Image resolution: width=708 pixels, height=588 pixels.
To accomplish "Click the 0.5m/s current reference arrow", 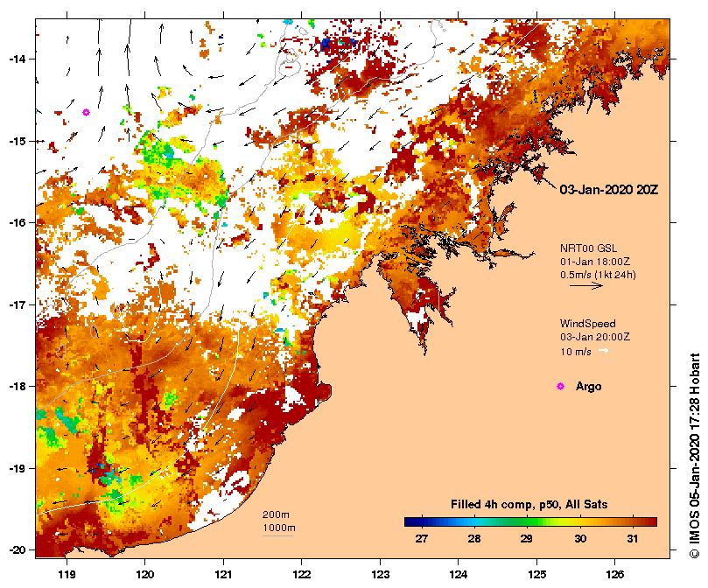I will coord(586,285).
